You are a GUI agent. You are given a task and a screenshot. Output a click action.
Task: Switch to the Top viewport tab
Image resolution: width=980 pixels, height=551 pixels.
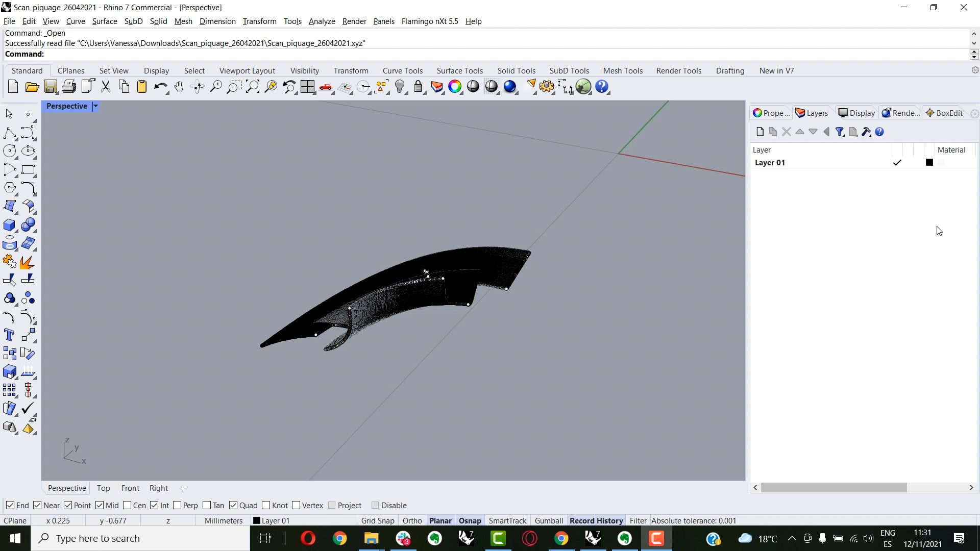pyautogui.click(x=103, y=488)
